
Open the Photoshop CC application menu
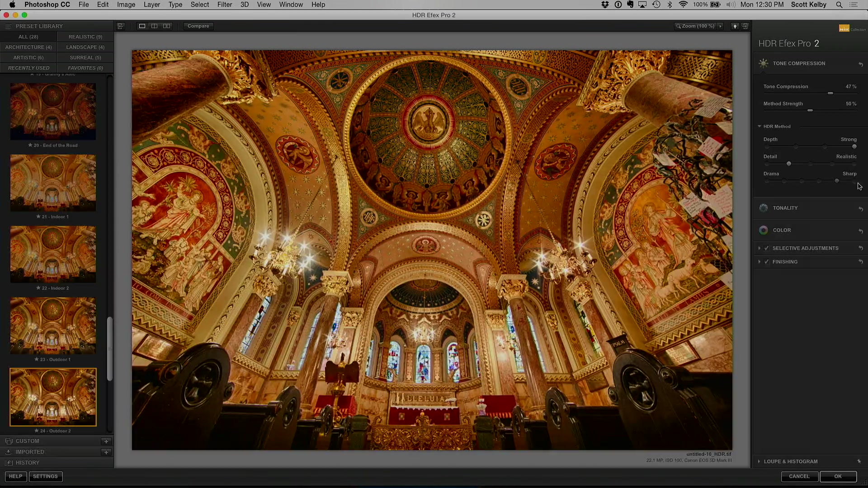(x=47, y=5)
